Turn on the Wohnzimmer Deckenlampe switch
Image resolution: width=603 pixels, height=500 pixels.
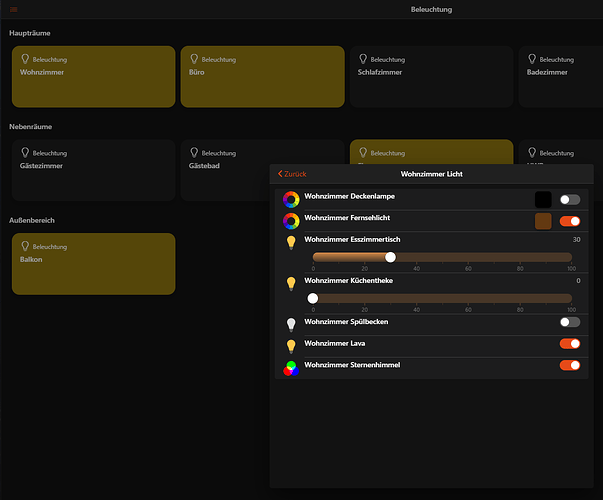(570, 200)
